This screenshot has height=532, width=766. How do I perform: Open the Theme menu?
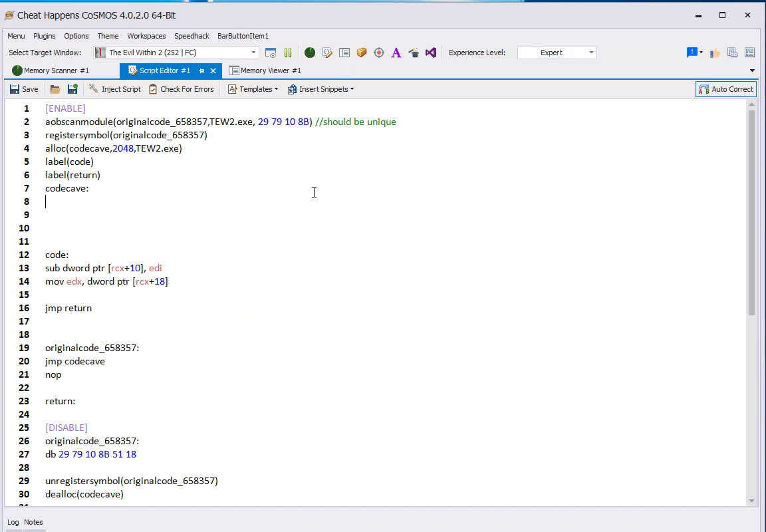click(108, 36)
